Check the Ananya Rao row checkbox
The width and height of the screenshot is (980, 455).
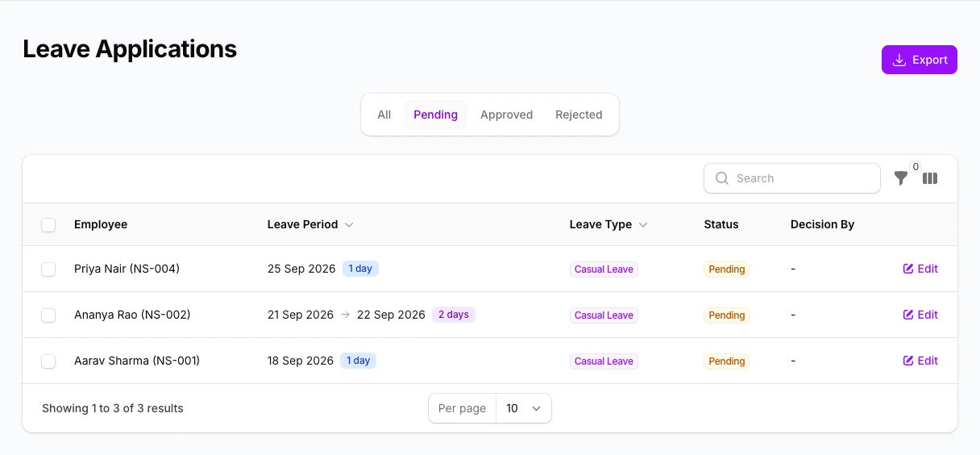tap(48, 315)
